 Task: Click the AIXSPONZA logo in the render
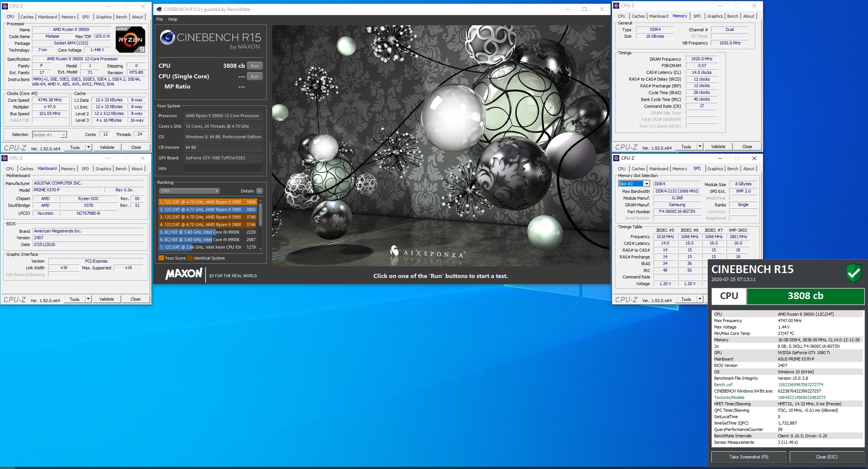pyautogui.click(x=428, y=252)
